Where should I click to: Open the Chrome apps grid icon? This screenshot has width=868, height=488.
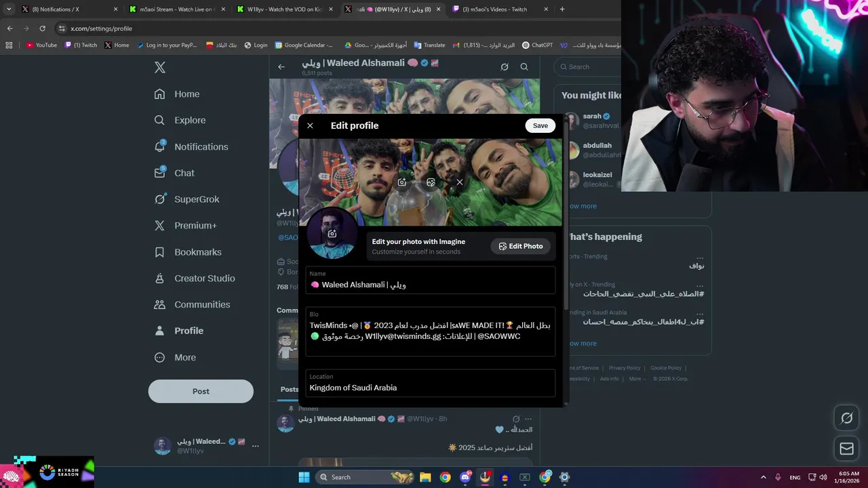tap(9, 45)
